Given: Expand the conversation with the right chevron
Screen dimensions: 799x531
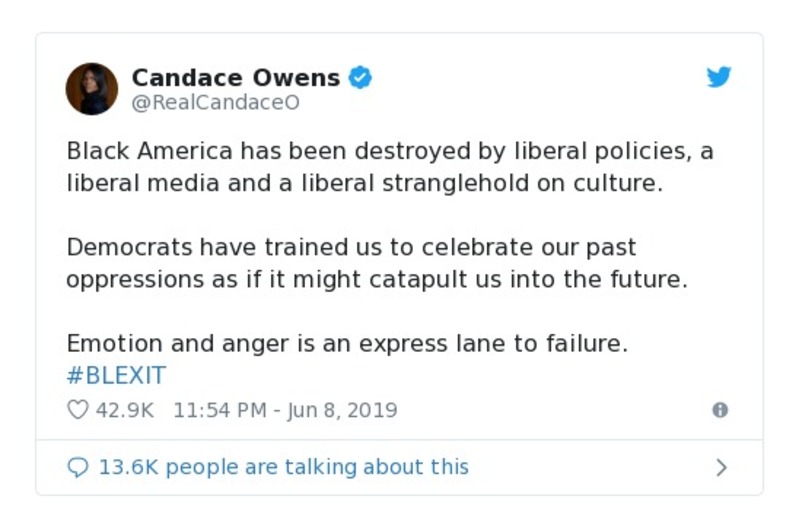Looking at the screenshot, I should [721, 467].
